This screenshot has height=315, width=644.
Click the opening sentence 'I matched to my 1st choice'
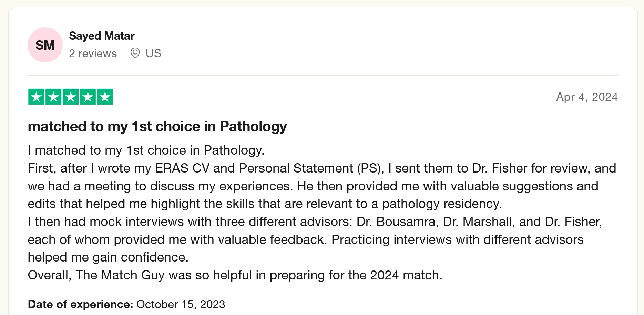click(x=146, y=150)
